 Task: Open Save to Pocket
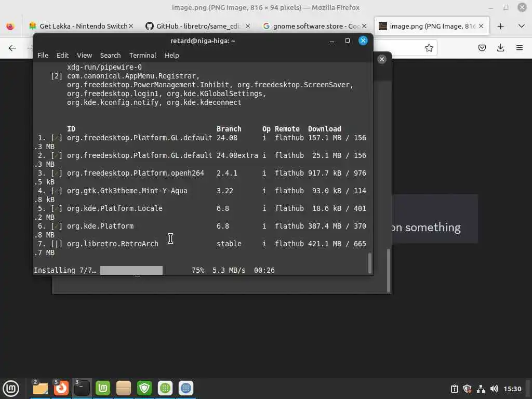click(482, 48)
